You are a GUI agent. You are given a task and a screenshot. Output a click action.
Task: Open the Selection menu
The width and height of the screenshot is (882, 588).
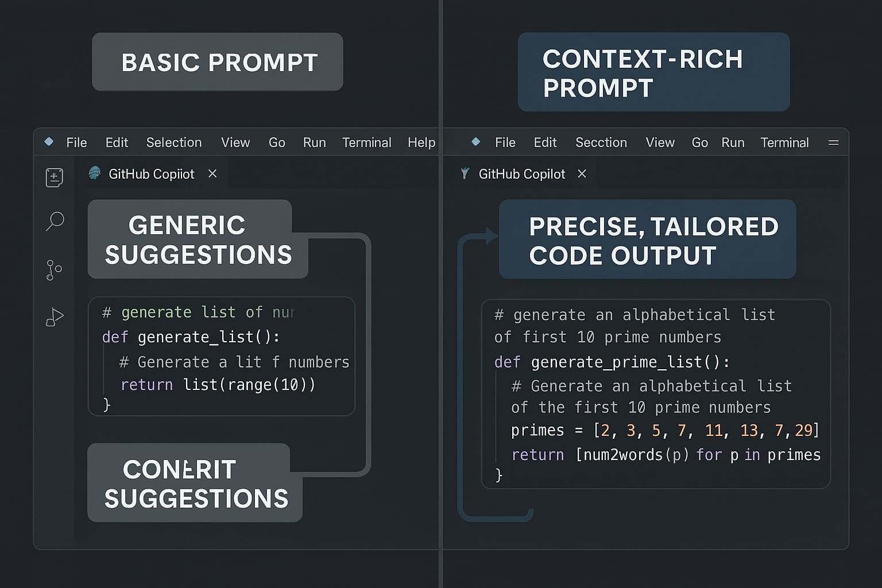174,142
